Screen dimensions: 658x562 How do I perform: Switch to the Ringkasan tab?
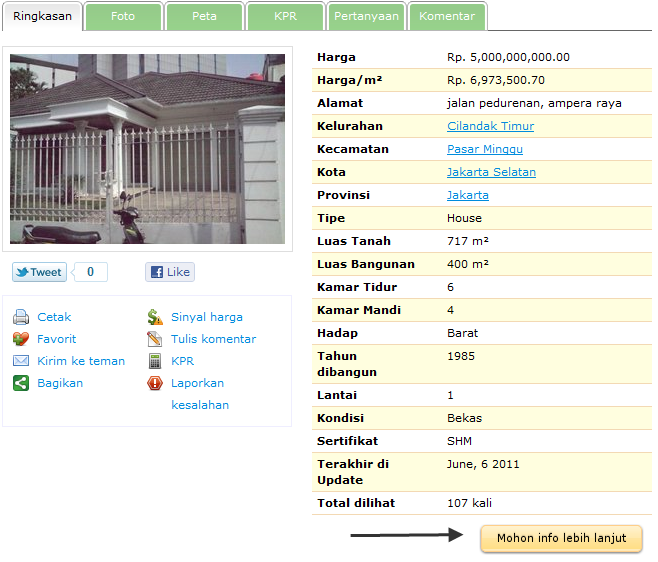click(42, 16)
